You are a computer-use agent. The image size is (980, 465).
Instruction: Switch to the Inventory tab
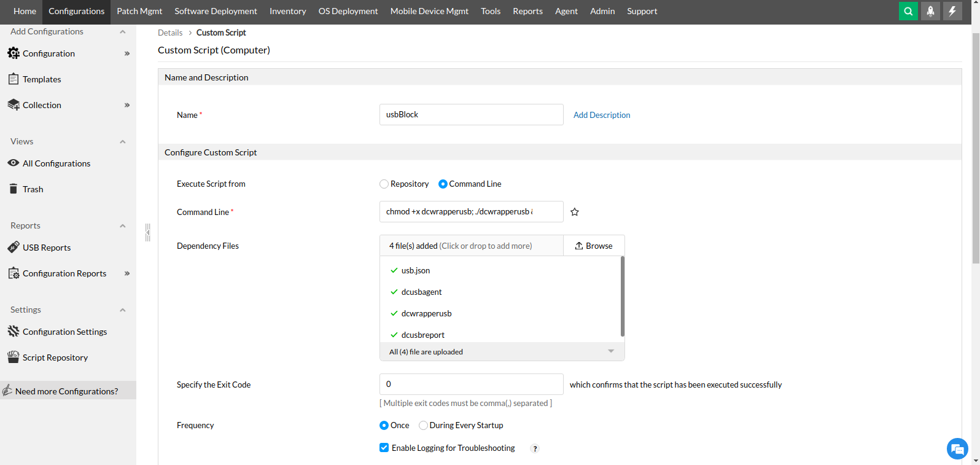[x=287, y=11]
